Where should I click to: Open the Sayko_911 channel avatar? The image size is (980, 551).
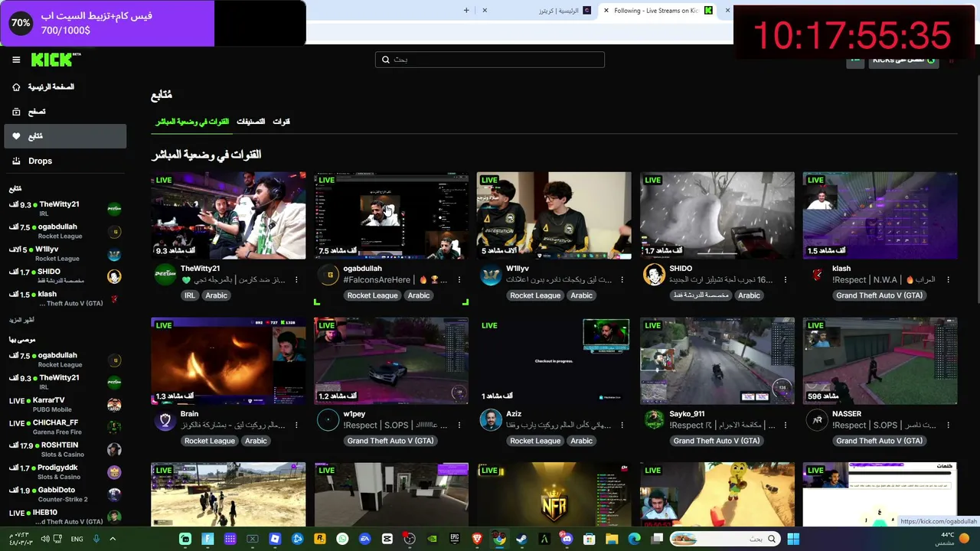pyautogui.click(x=654, y=420)
